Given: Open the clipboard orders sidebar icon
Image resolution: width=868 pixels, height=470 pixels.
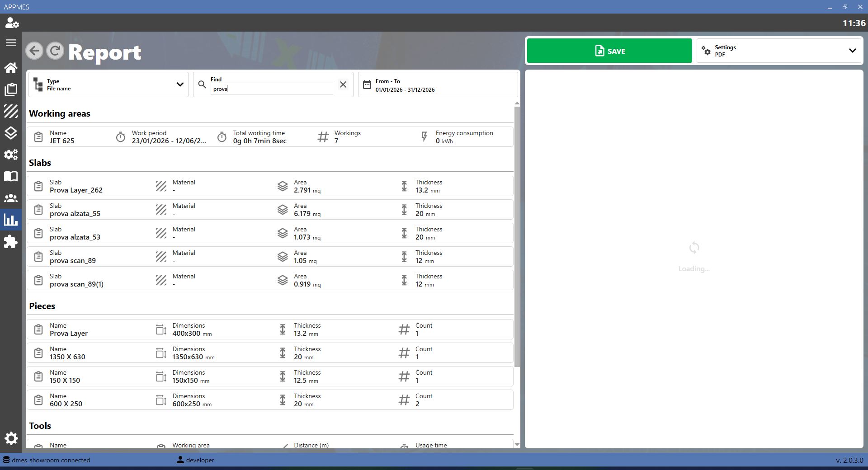Looking at the screenshot, I should click(x=11, y=89).
